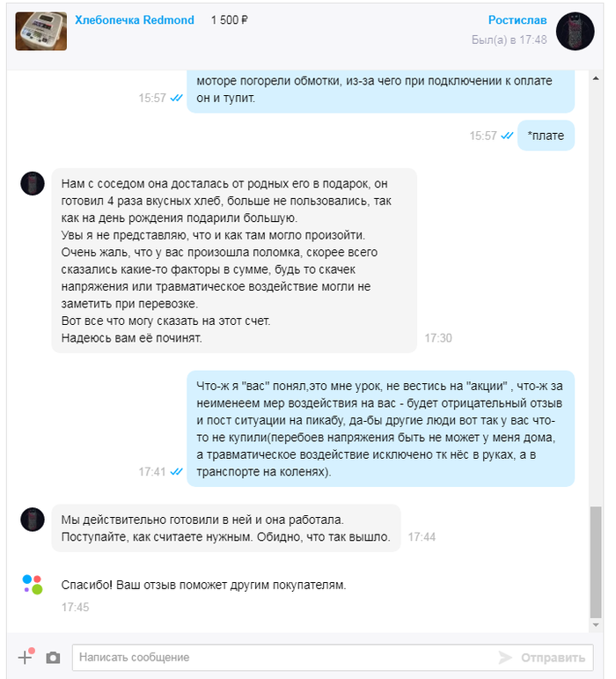This screenshot has height=679, width=616.
Task: Click the read checkmarks beside 17:41
Action: tap(176, 471)
